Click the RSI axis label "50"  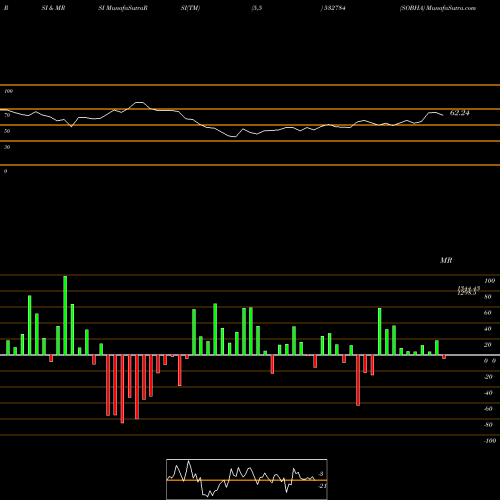tap(7, 131)
